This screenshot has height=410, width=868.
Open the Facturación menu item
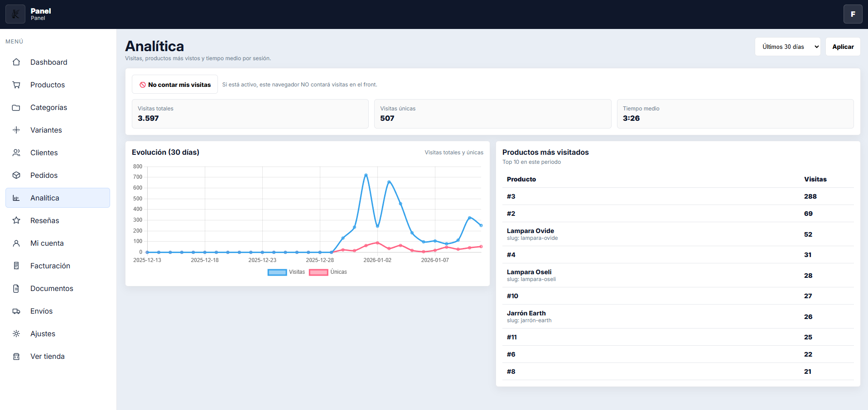pos(50,266)
